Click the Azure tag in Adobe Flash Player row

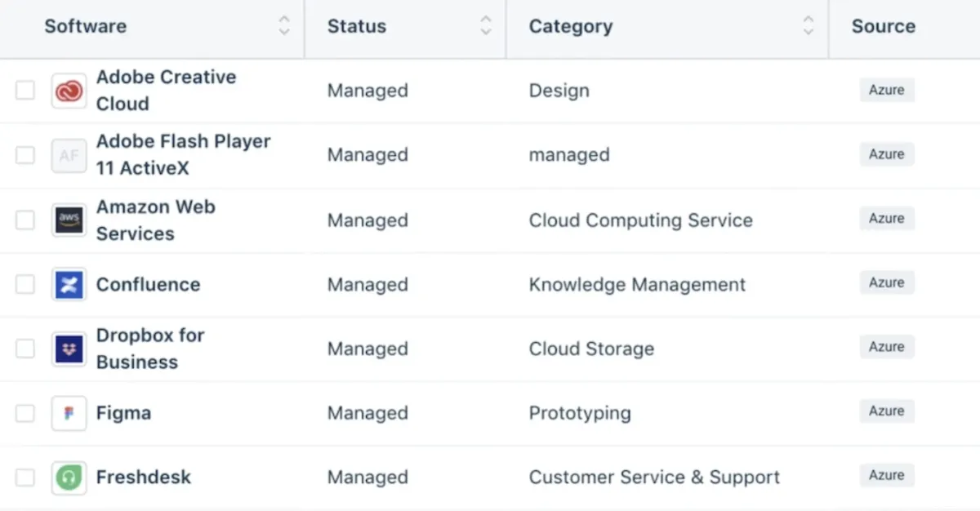tap(886, 154)
